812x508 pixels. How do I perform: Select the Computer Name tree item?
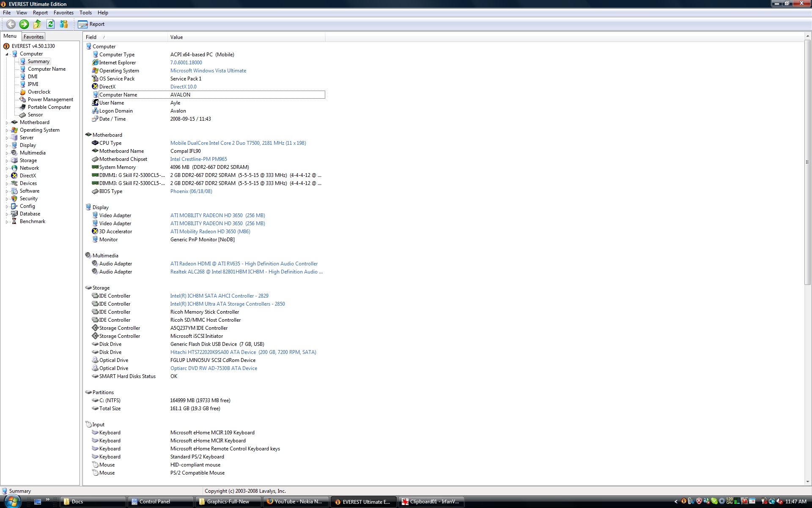(x=47, y=69)
